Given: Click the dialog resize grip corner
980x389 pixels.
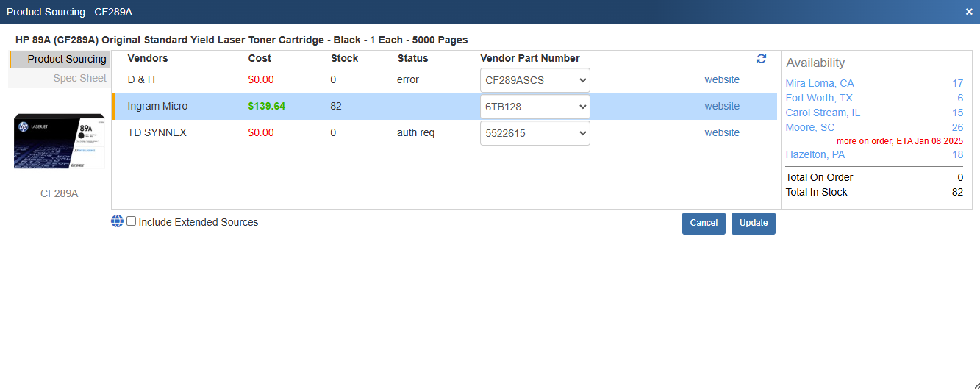Looking at the screenshot, I should [x=975, y=384].
